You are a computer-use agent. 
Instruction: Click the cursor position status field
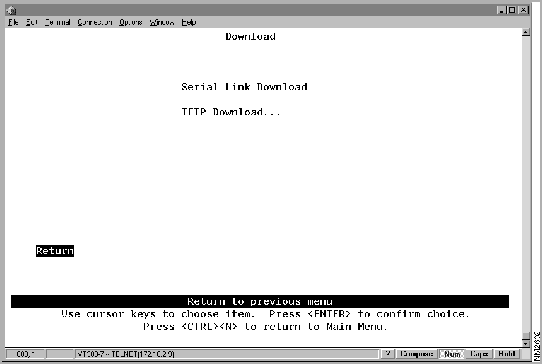pyautogui.click(x=26, y=354)
